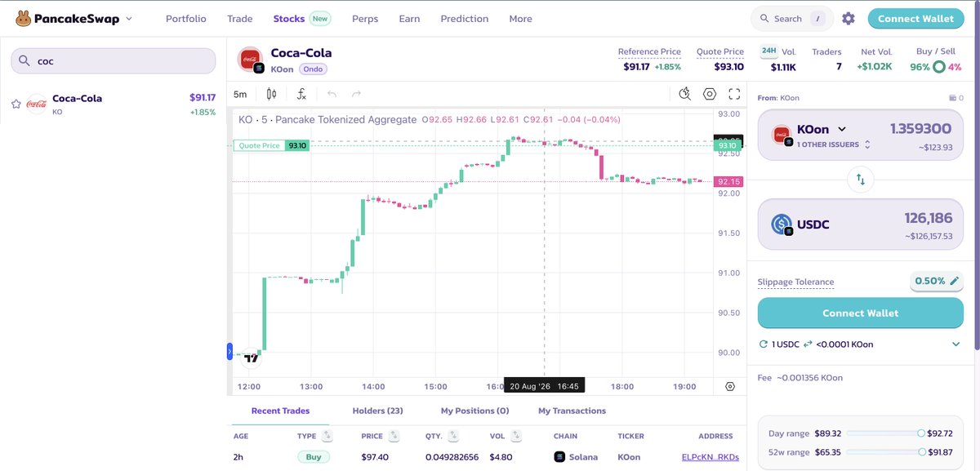
Task: Switch to the Recent Trades tab
Action: tap(280, 411)
